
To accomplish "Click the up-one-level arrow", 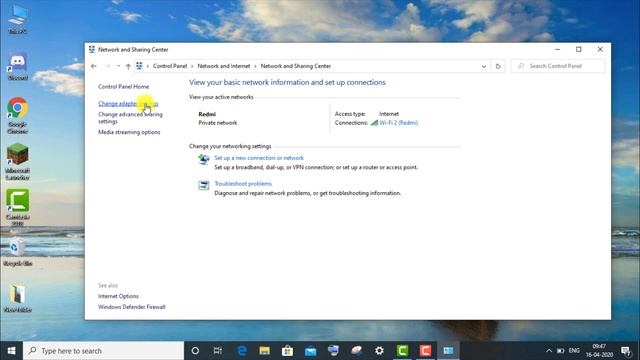I will pos(128,66).
